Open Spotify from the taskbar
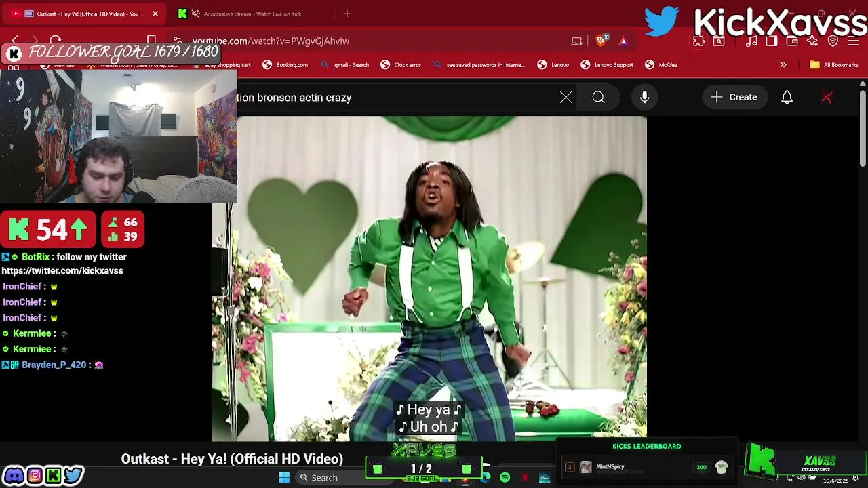 (x=505, y=478)
